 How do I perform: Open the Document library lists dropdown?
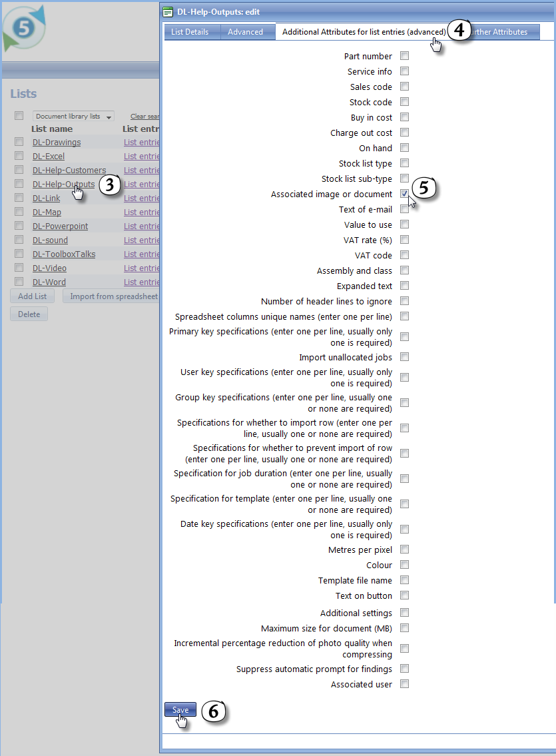(73, 116)
